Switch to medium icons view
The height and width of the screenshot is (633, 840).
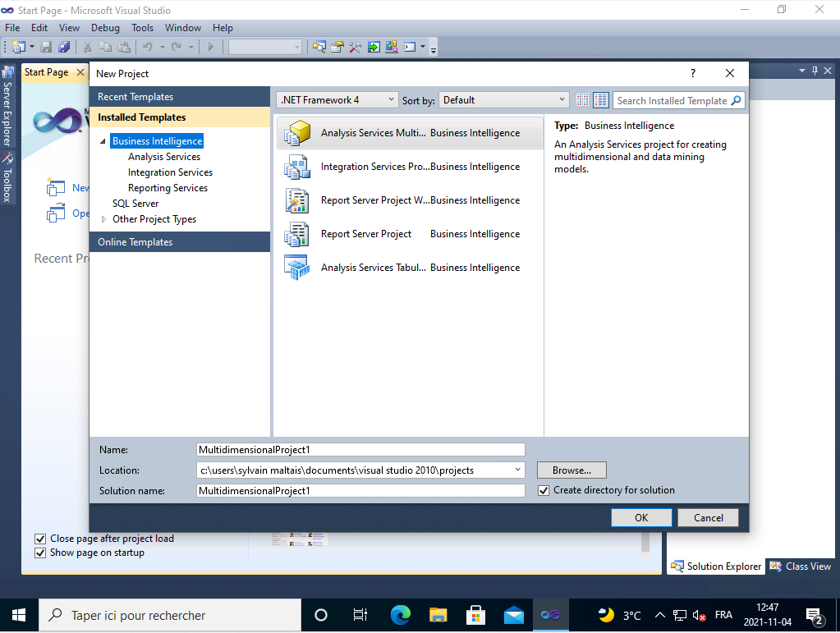601,100
